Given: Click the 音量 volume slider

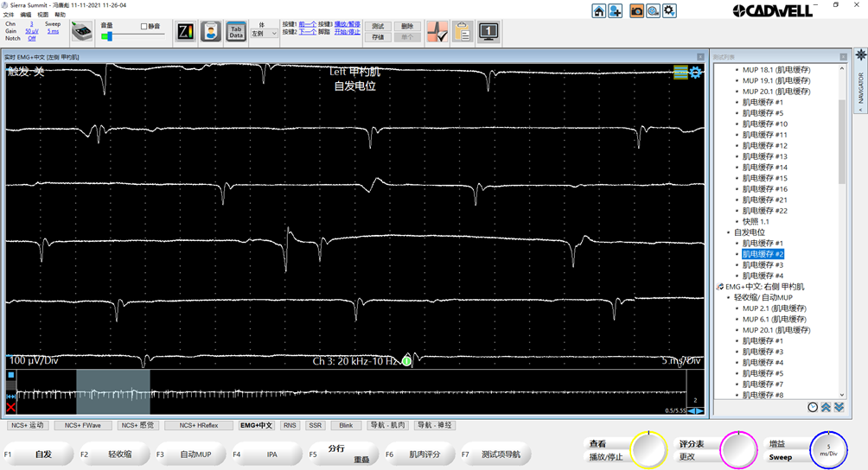Looking at the screenshot, I should pyautogui.click(x=107, y=36).
